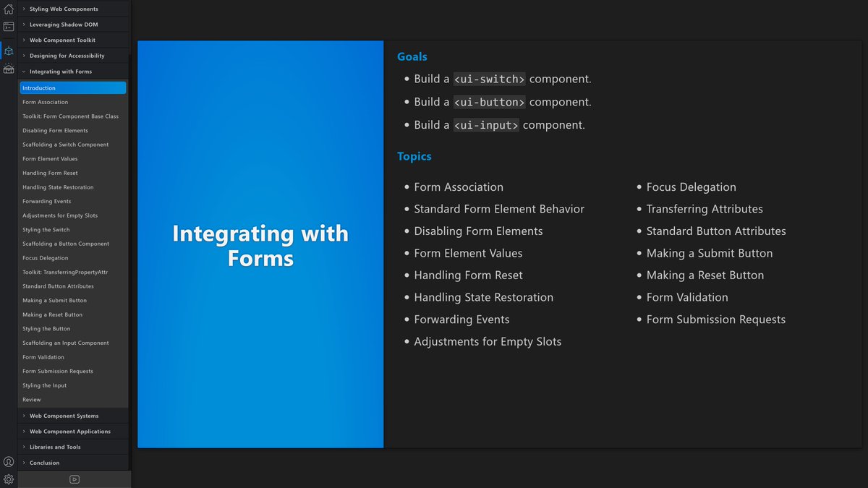Open Standard Button Attributes lesson in sidebar
Screen dimensions: 868x488
coord(73,286)
